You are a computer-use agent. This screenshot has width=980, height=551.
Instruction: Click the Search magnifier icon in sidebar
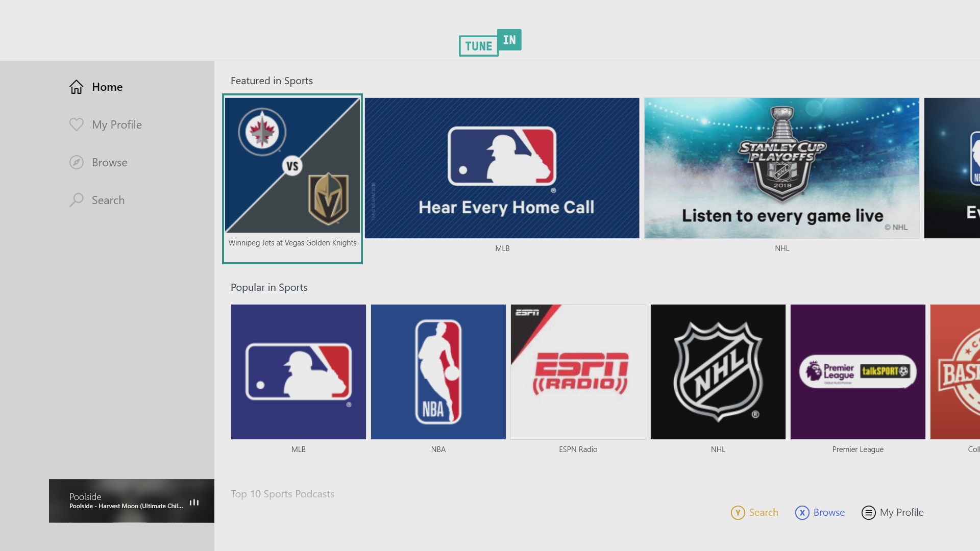tap(77, 199)
